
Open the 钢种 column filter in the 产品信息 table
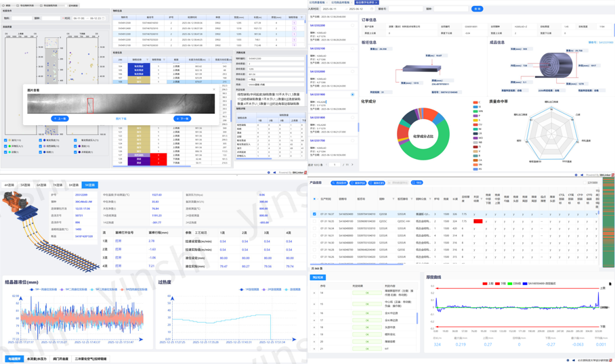[393, 199]
